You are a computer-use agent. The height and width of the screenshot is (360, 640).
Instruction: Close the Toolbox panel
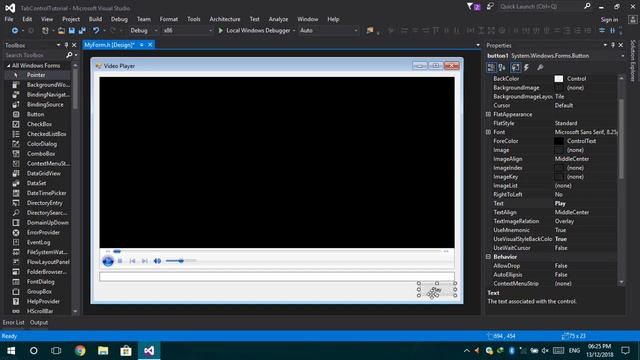(x=74, y=45)
